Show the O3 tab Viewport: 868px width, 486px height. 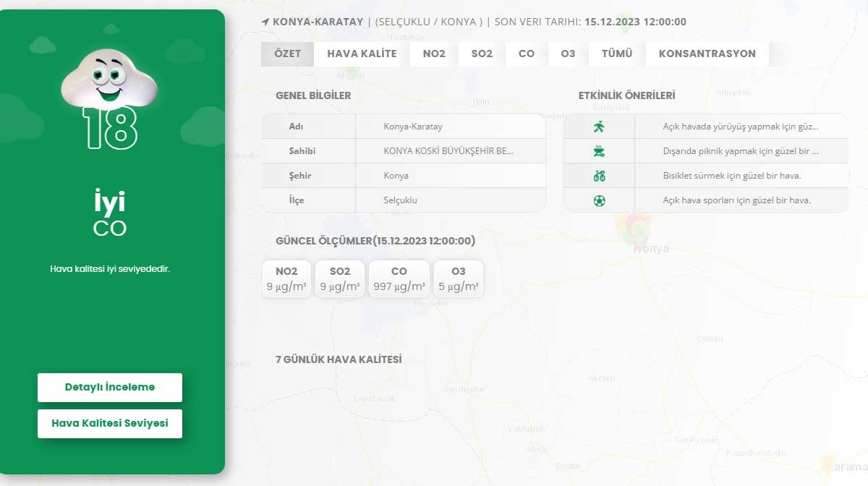point(568,54)
